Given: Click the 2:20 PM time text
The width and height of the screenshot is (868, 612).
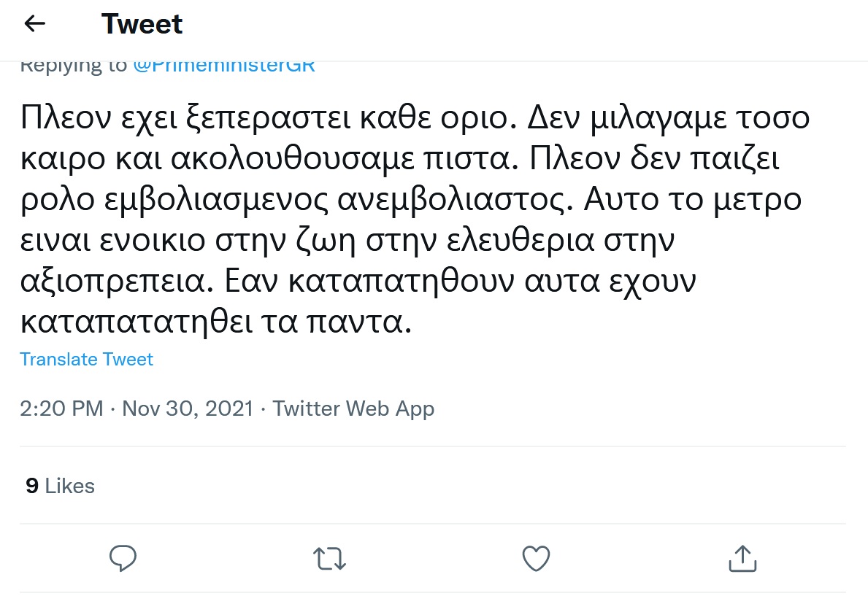Looking at the screenshot, I should [x=61, y=408].
